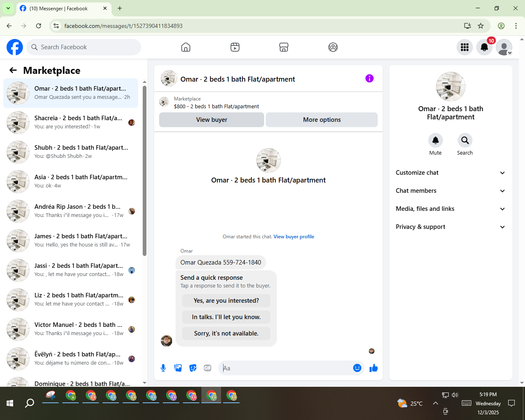The image size is (525, 420).
Task: Open the notifications bell
Action: (x=484, y=47)
